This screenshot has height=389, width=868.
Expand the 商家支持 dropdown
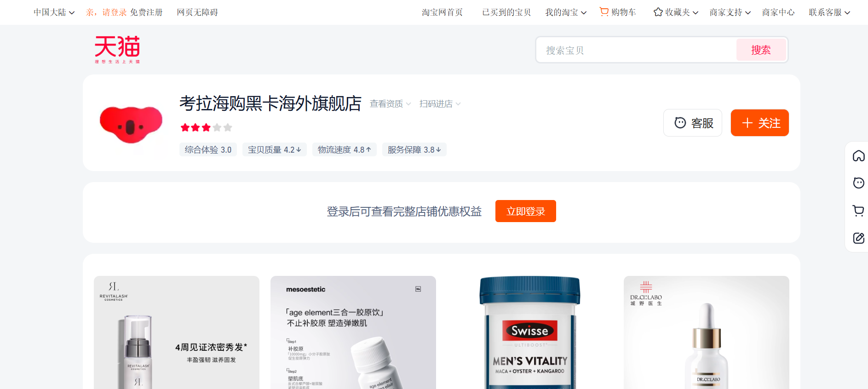click(x=730, y=12)
